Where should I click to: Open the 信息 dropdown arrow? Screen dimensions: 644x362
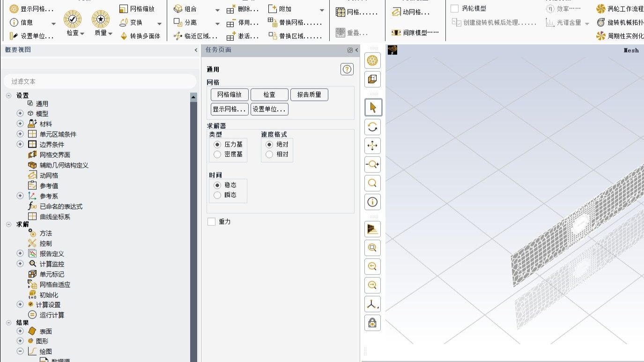click(53, 23)
